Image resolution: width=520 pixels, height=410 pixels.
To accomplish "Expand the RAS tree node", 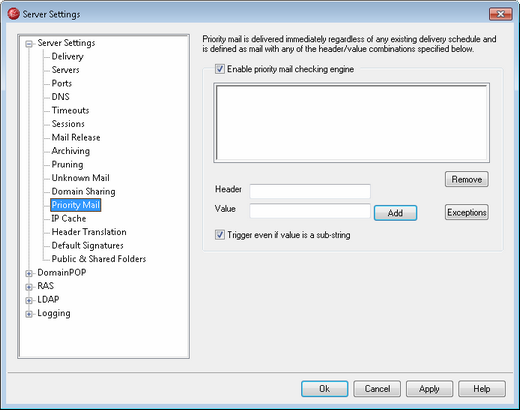I will pyautogui.click(x=29, y=287).
